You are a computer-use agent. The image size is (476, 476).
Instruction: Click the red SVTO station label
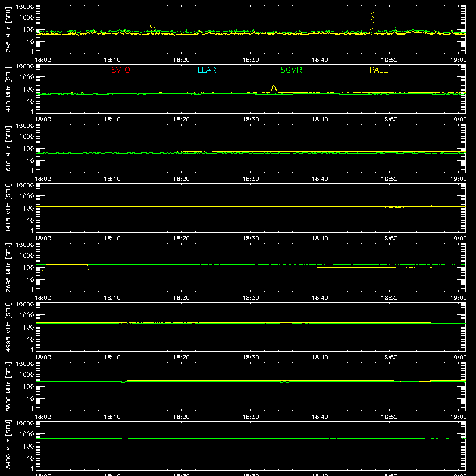tap(121, 70)
